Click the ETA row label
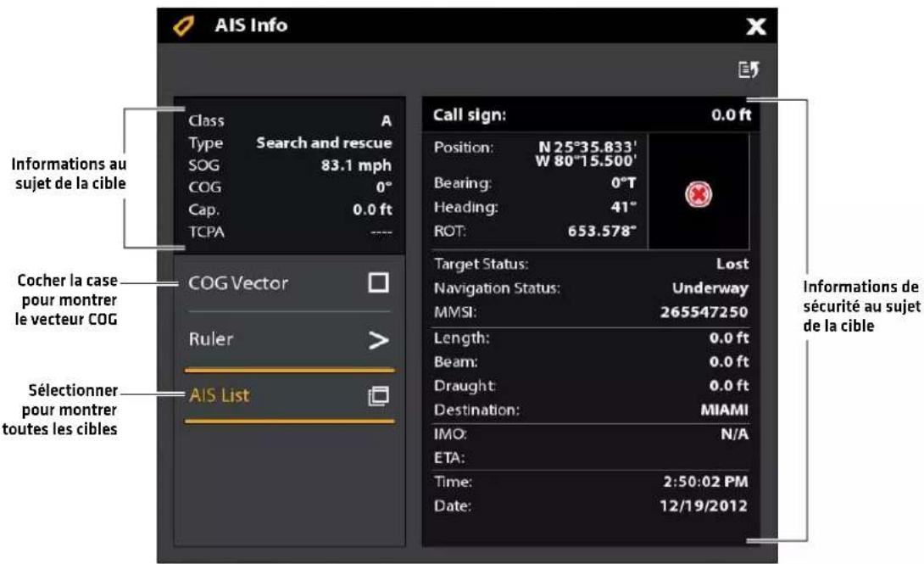The image size is (924, 564). pos(449,458)
